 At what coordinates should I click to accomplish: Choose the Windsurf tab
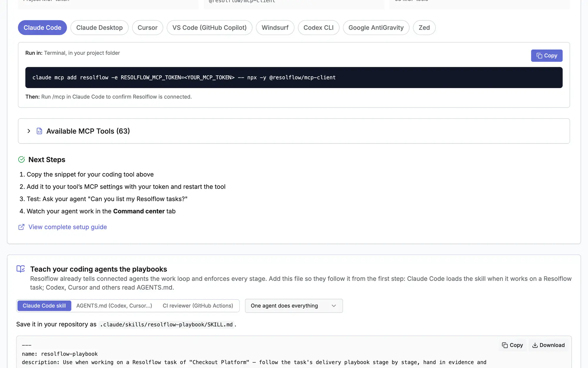click(275, 28)
